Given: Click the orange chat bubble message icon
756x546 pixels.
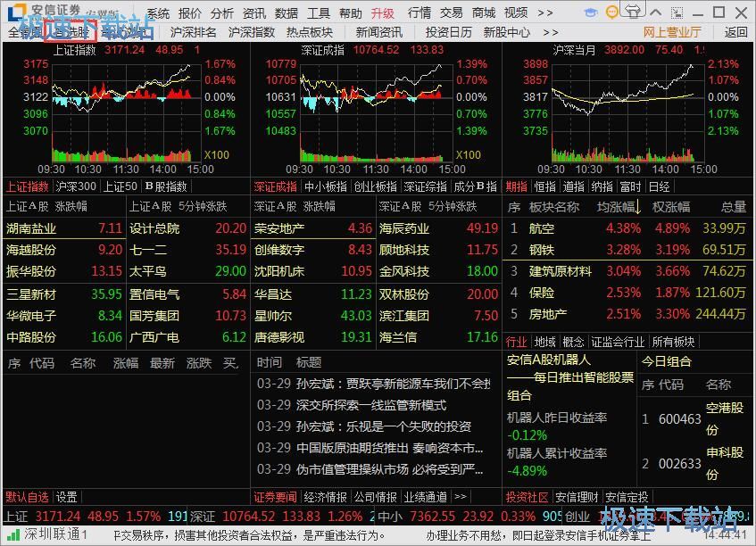Looking at the screenshot, I should pyautogui.click(x=611, y=12).
